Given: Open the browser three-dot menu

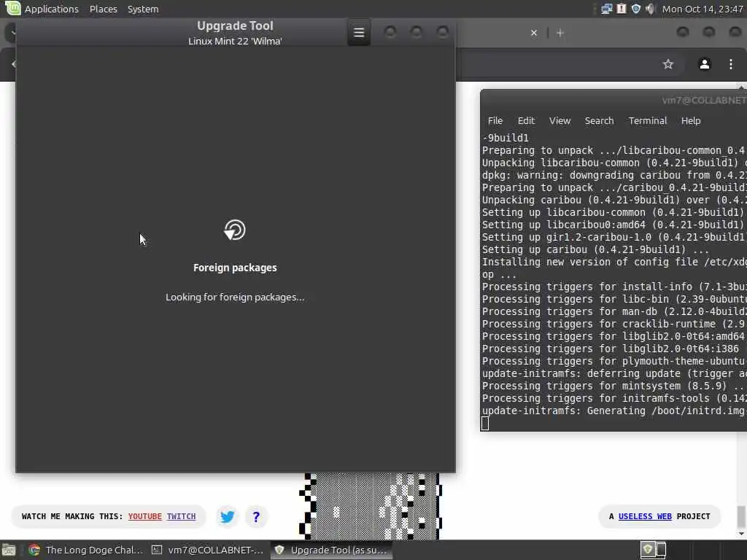Looking at the screenshot, I should pyautogui.click(x=731, y=64).
